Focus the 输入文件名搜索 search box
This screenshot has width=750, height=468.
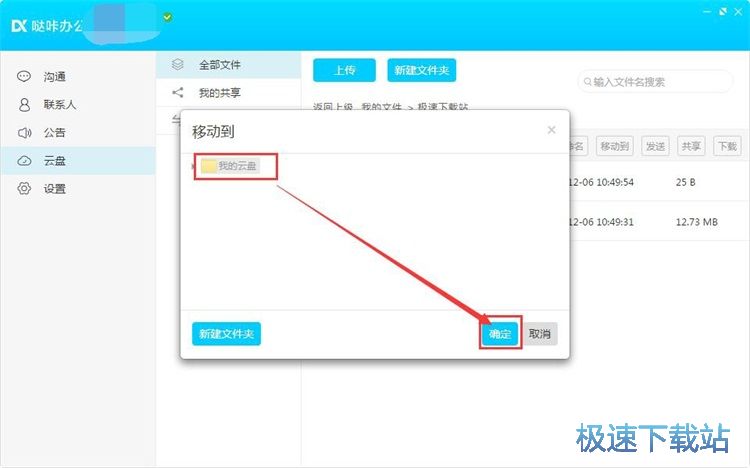pyautogui.click(x=655, y=82)
